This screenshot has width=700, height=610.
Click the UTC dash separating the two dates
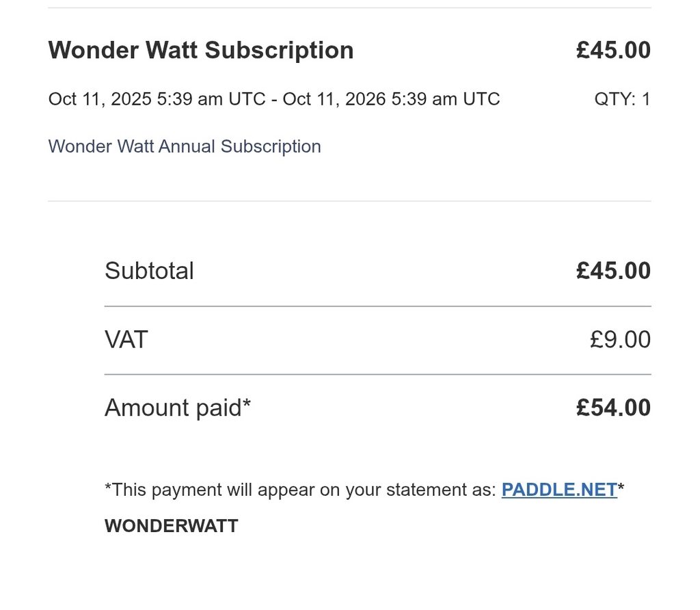[x=273, y=100]
